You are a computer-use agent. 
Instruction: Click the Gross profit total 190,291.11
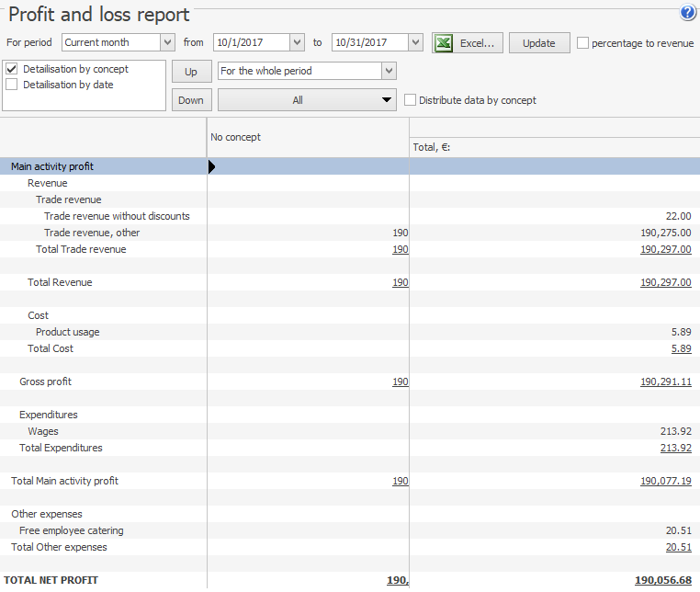click(x=665, y=381)
